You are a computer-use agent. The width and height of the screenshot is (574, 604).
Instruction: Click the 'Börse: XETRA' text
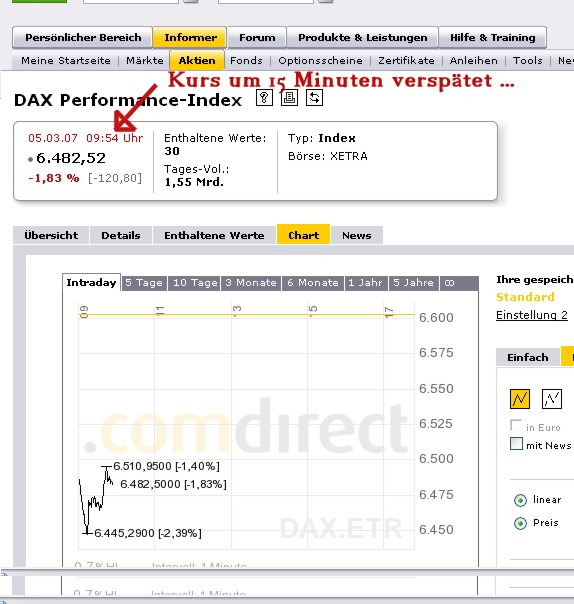tap(327, 156)
